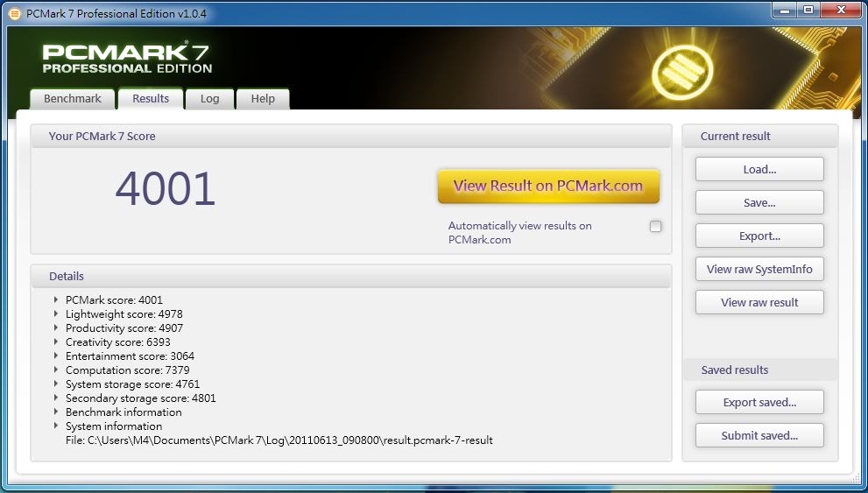868x493 pixels.
Task: Expand the Computation score node
Action: click(56, 370)
